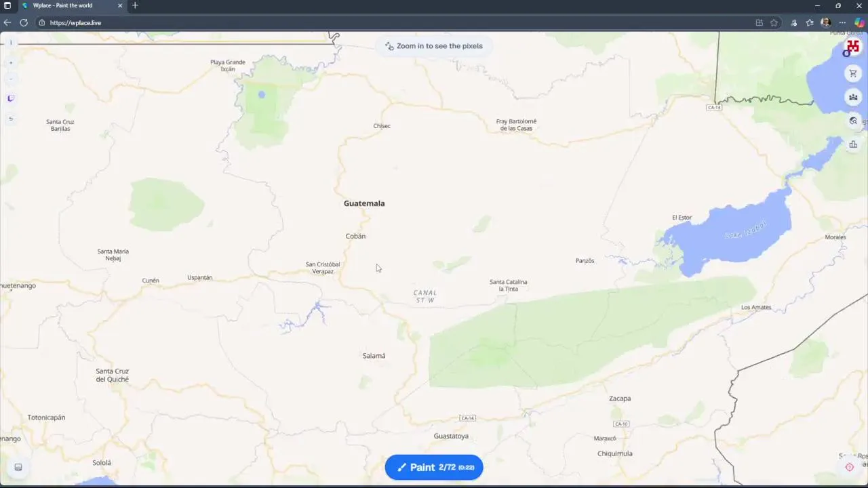Open the browser profile picture
This screenshot has height=488, width=868.
(x=825, y=22)
